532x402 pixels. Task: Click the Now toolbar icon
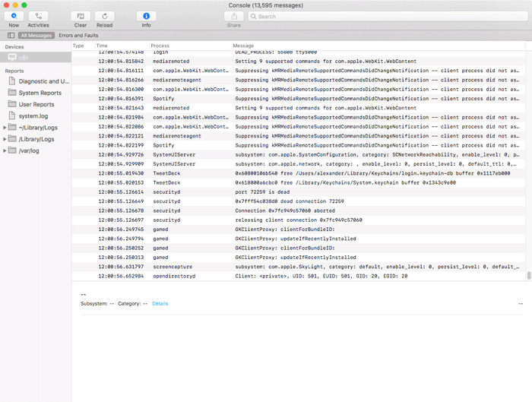click(14, 16)
